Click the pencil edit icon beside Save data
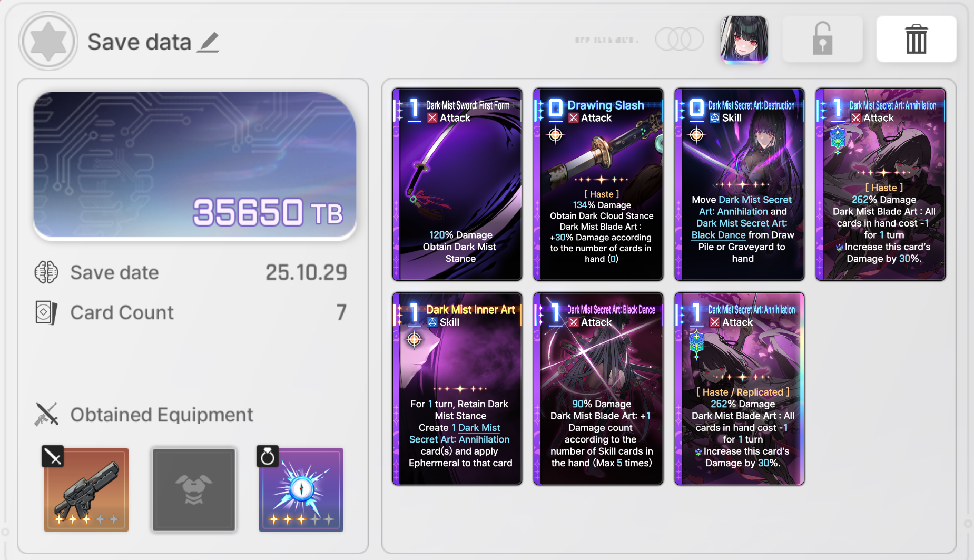Image resolution: width=974 pixels, height=560 pixels. coord(208,43)
